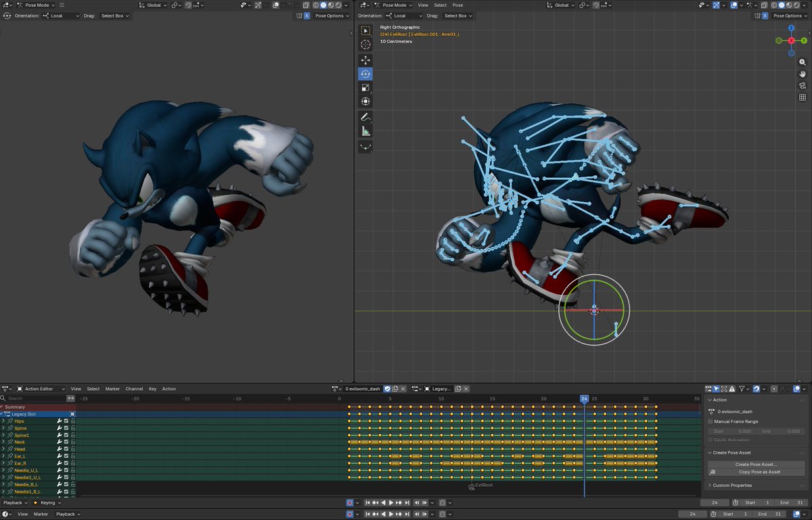This screenshot has height=520, width=812.
Task: Toggle X-ray in right viewport header
Action: pyautogui.click(x=764, y=5)
